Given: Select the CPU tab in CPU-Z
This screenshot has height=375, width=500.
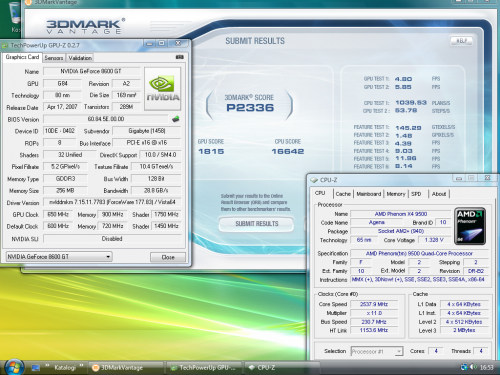Looking at the screenshot, I should coord(320,193).
